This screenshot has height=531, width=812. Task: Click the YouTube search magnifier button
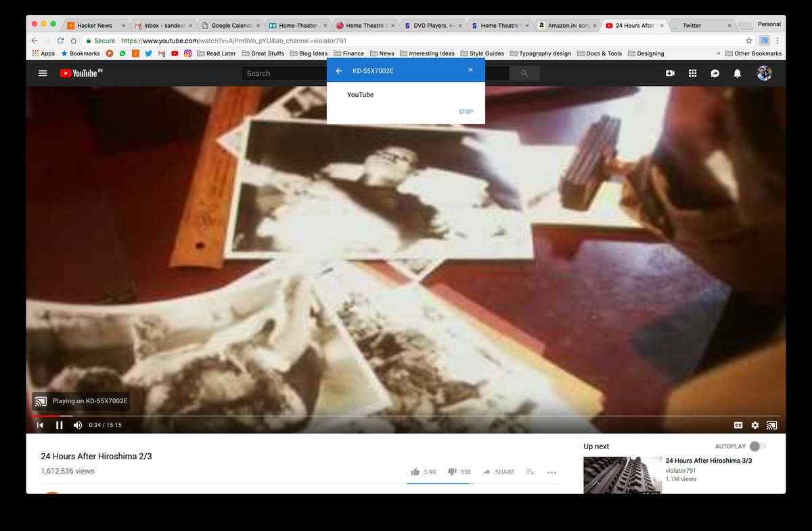tap(524, 73)
